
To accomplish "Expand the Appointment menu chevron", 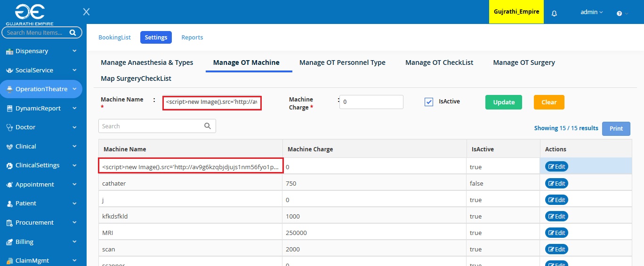I will click(x=74, y=184).
